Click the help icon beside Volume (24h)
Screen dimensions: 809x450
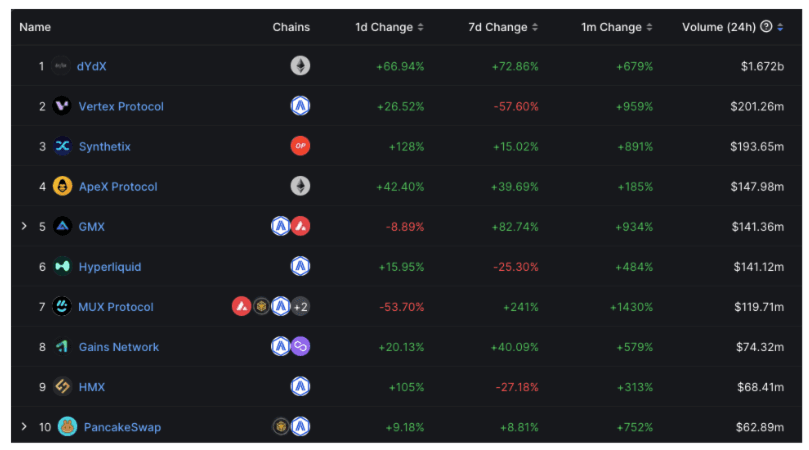point(766,27)
